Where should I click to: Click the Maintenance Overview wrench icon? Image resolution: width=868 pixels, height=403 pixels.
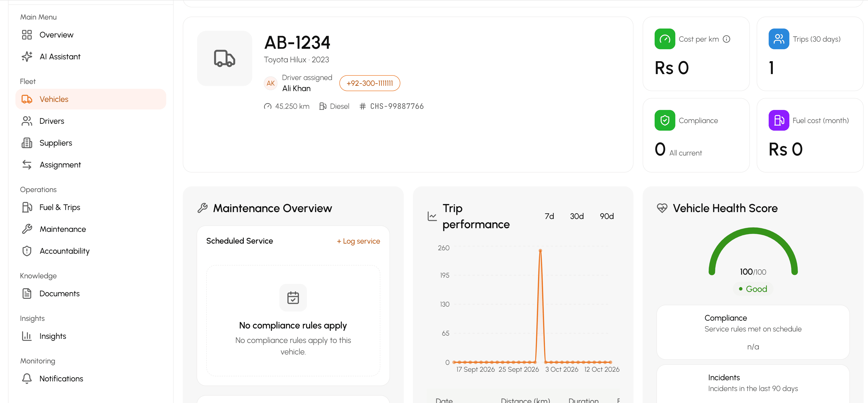point(203,208)
